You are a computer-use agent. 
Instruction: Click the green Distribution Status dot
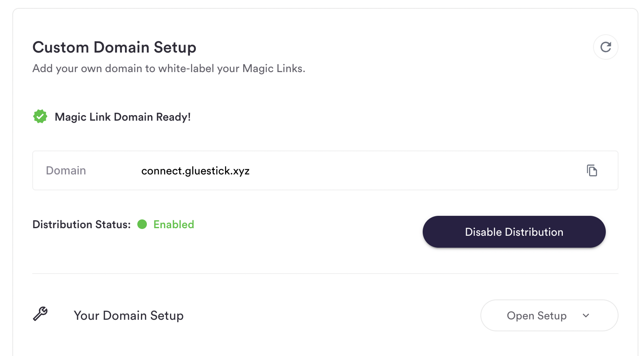coord(142,225)
